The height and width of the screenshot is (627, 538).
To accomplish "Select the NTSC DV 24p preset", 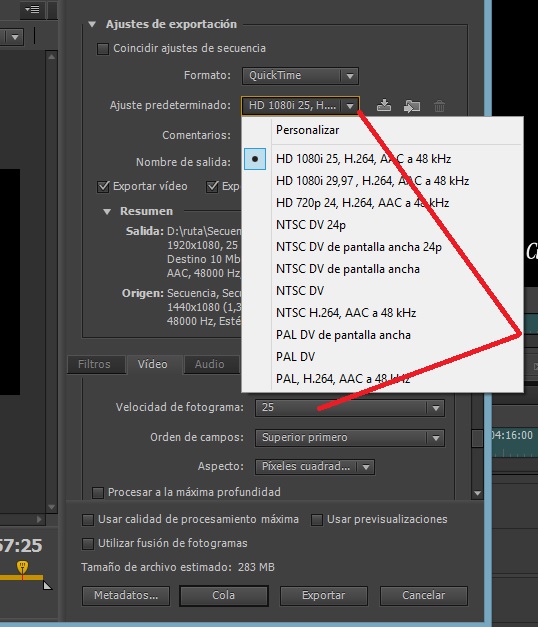I will tap(311, 225).
